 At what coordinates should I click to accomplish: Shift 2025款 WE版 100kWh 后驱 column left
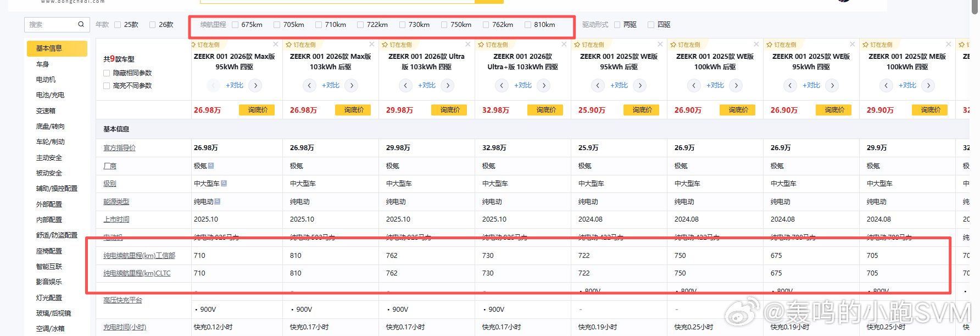pos(694,85)
